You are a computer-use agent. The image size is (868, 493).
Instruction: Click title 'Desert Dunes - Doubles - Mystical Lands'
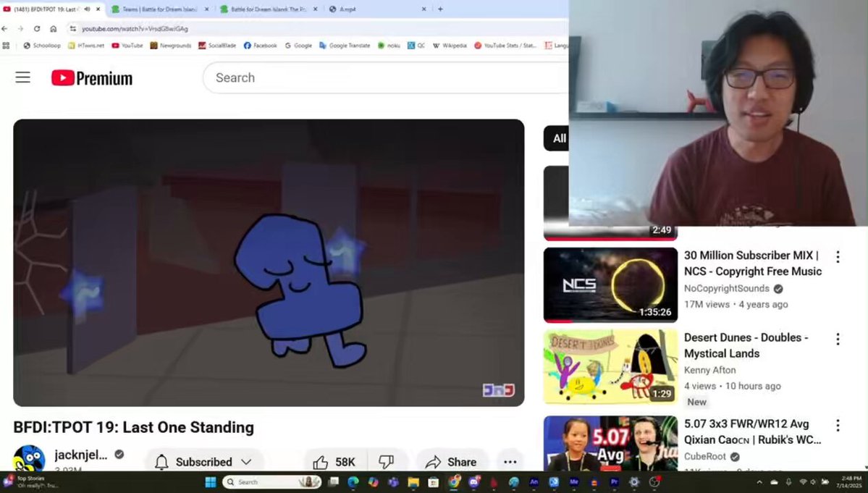point(746,345)
